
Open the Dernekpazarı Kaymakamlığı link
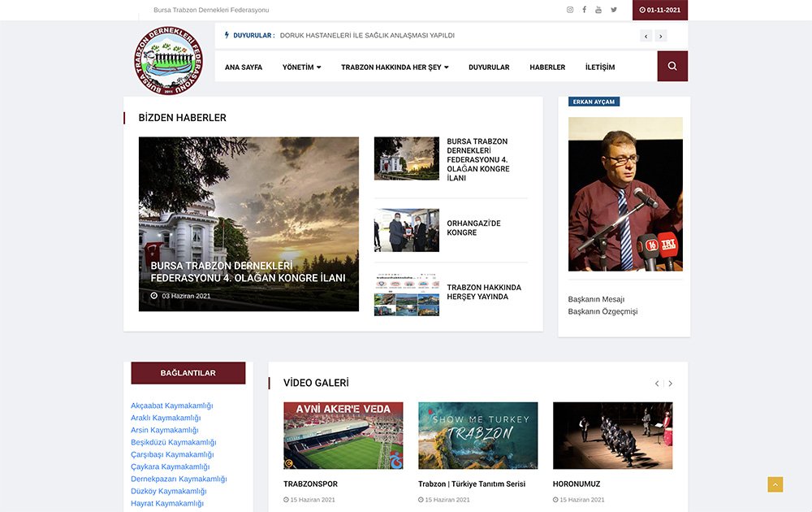(179, 479)
